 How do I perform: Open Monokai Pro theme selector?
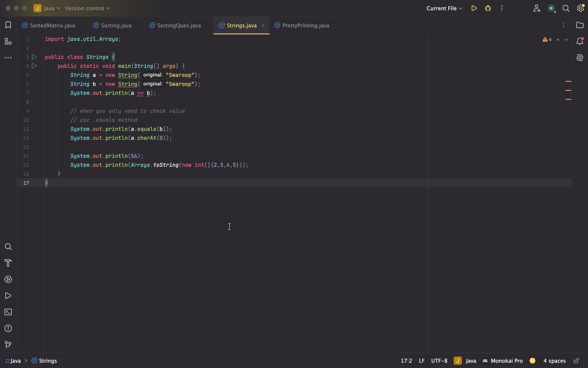502,361
